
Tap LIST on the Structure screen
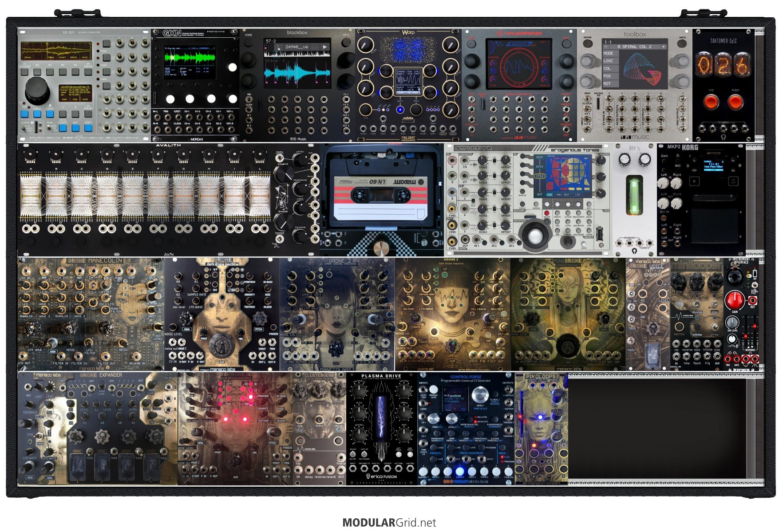(x=577, y=195)
